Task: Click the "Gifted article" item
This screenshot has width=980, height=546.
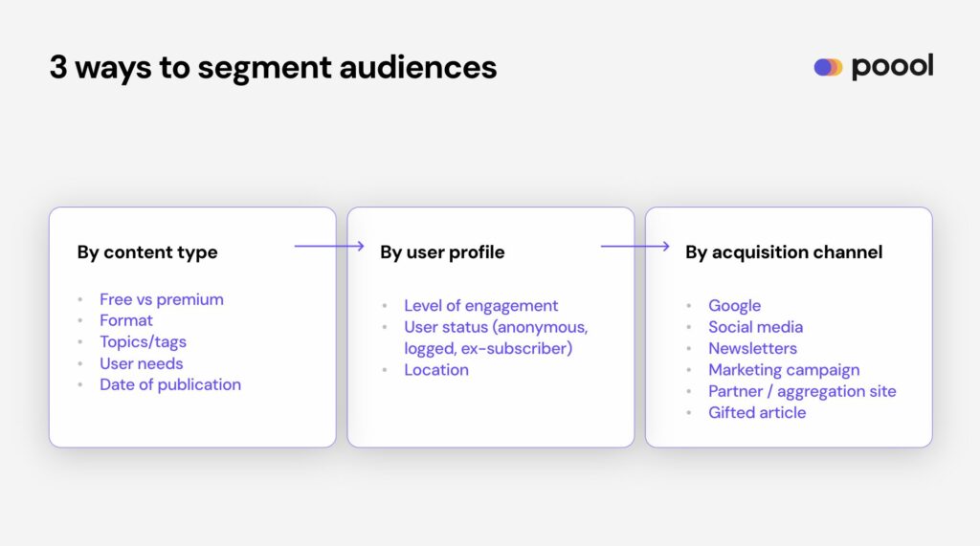Action: tap(757, 412)
